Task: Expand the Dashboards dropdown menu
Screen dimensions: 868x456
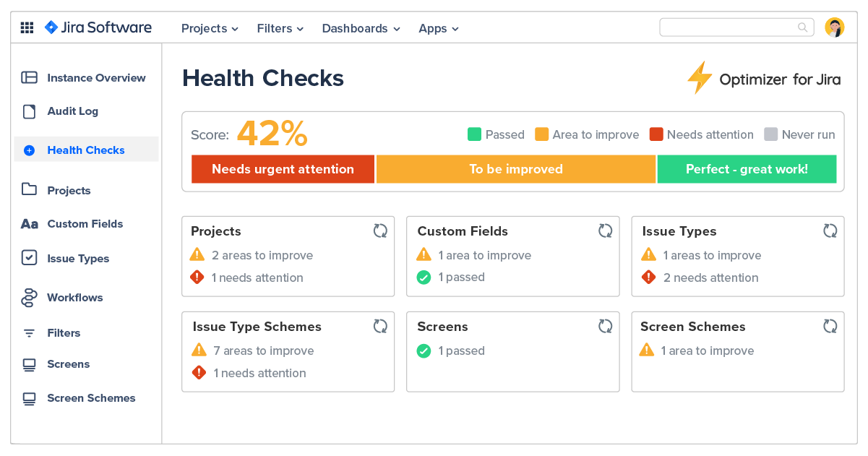Action: pos(361,28)
